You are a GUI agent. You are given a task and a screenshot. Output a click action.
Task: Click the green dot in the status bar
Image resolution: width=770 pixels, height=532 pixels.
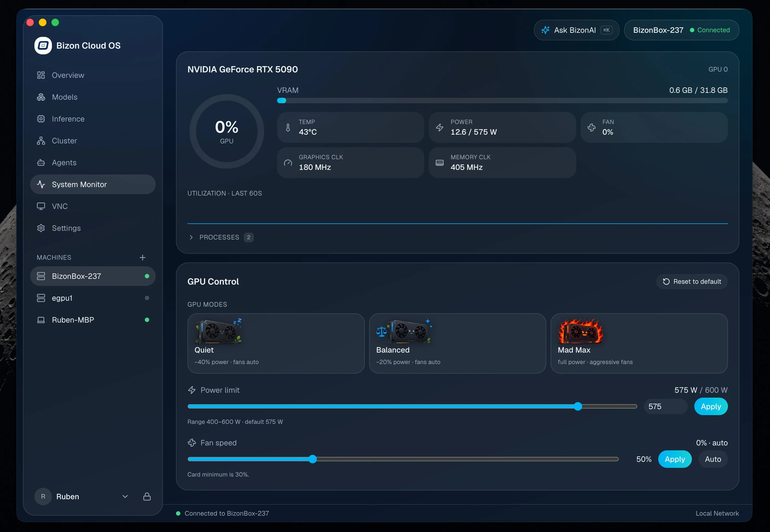coord(178,513)
